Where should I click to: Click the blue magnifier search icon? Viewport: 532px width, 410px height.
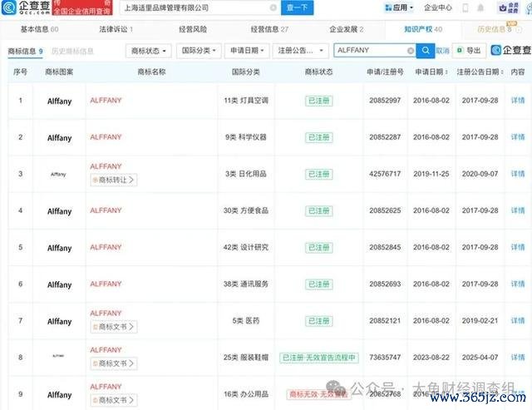point(426,51)
